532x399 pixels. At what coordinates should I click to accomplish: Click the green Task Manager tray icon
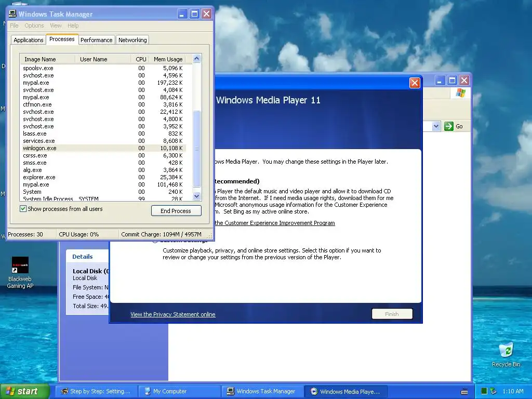point(484,391)
